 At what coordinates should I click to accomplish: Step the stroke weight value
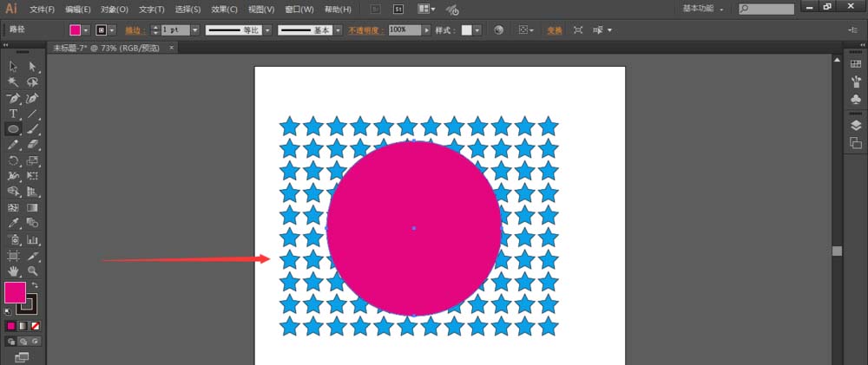[x=156, y=30]
